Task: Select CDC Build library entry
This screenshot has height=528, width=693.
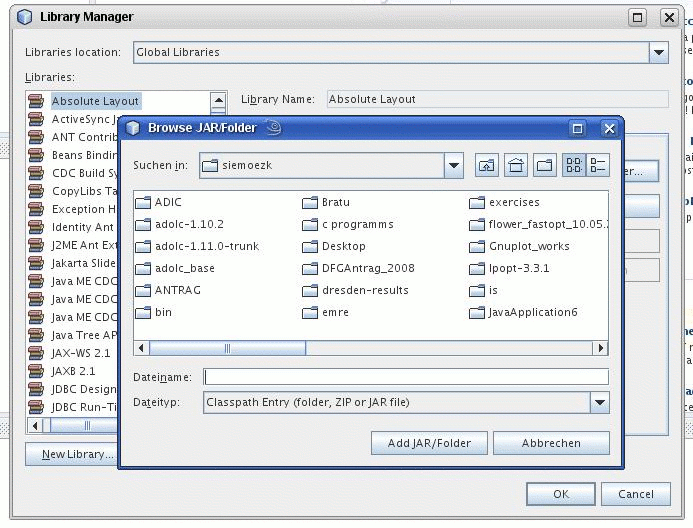Action: (73, 173)
